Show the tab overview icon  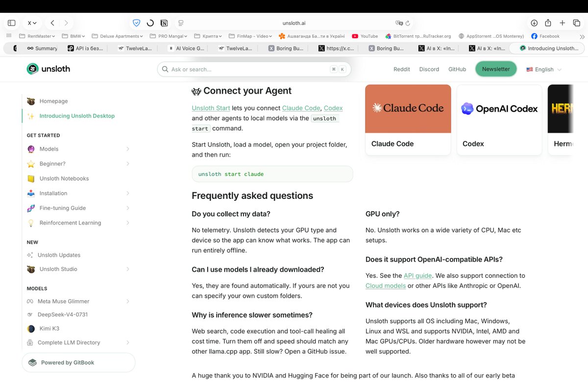[x=576, y=23]
